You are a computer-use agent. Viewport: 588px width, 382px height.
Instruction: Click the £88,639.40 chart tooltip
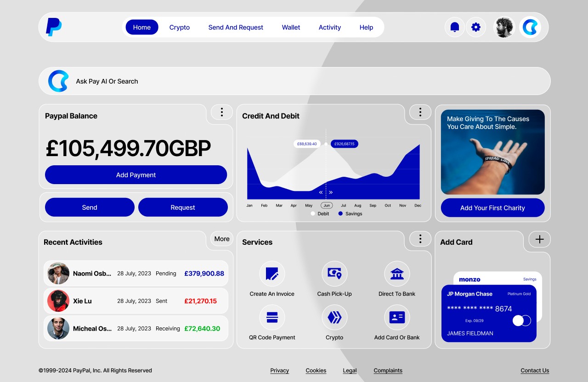[x=307, y=144]
